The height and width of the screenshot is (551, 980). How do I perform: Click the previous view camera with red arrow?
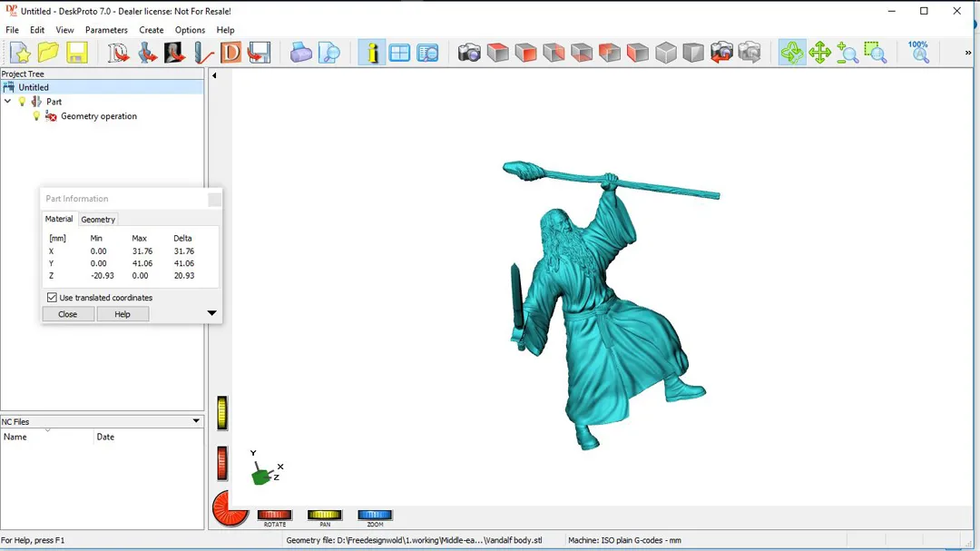(721, 53)
